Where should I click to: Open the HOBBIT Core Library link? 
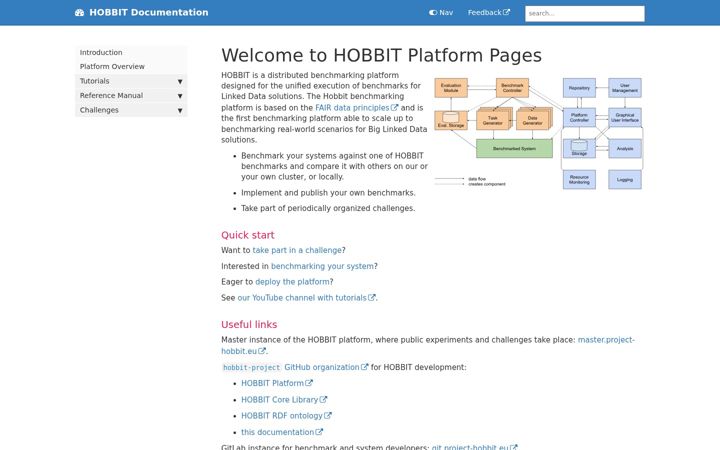(284, 399)
